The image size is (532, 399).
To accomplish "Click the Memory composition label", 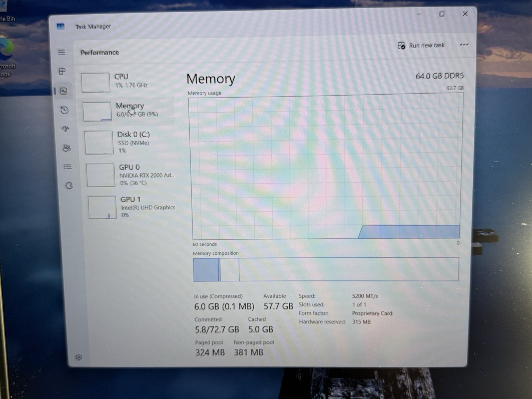I will (x=216, y=253).
